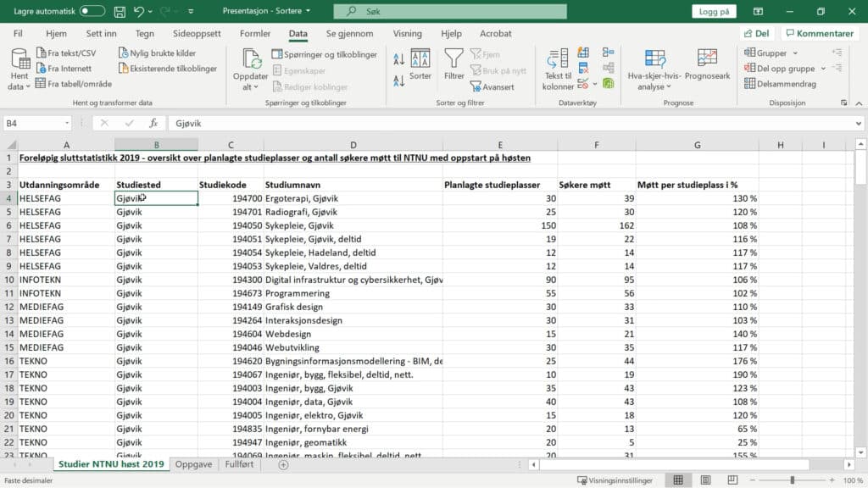
Task: Open Customize Quick Access Toolbar dropdown
Action: pos(191,11)
